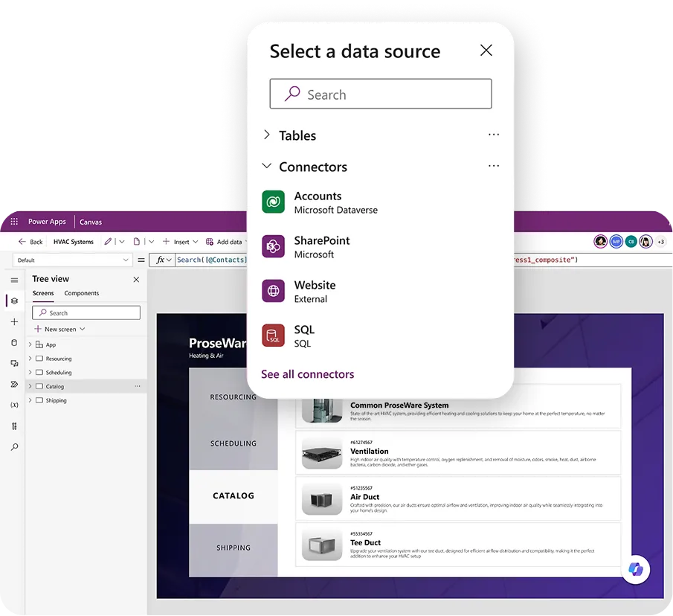Open the Insert menu
Image resolution: width=673 pixels, height=616 pixels.
(x=180, y=242)
